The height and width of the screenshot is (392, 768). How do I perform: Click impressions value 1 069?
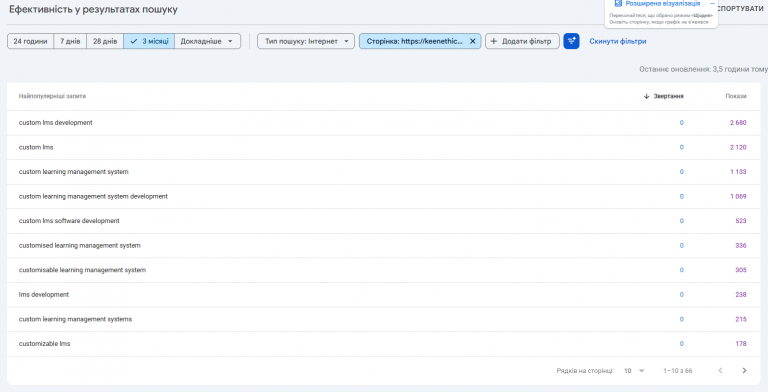[x=738, y=196]
